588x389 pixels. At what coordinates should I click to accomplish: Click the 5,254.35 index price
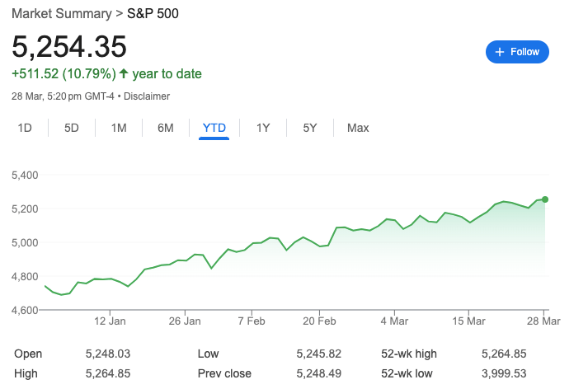pyautogui.click(x=69, y=46)
